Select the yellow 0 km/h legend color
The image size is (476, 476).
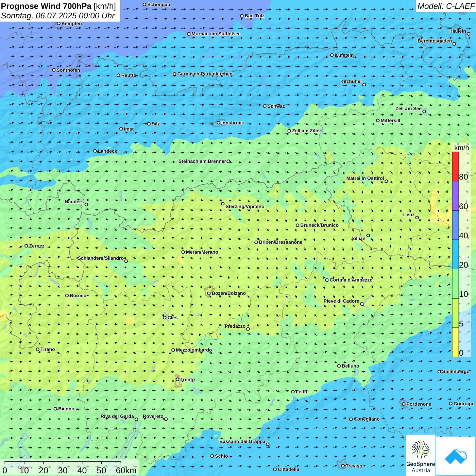pos(455,342)
